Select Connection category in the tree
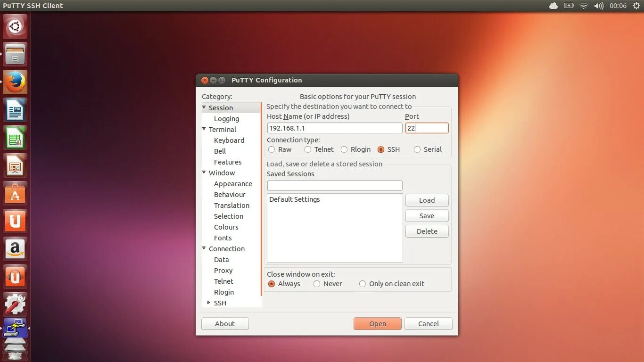The image size is (644, 362). pos(227,249)
